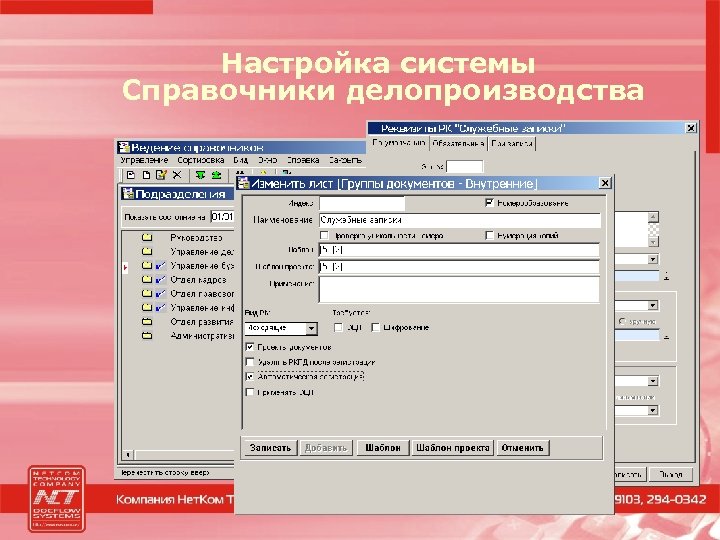The image size is (720, 540).
Task: Click the Примечание text area
Action: coord(459,290)
